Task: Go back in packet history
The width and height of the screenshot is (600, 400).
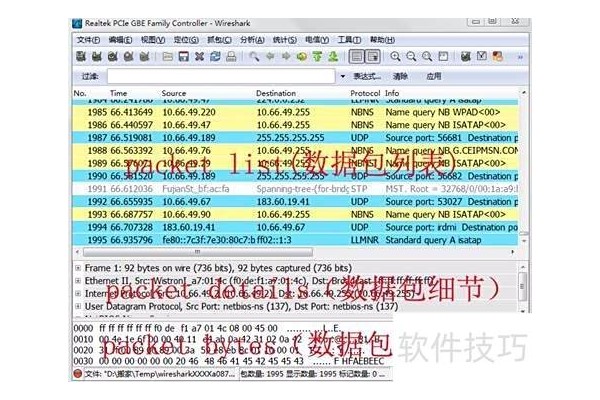Action: click(270, 57)
